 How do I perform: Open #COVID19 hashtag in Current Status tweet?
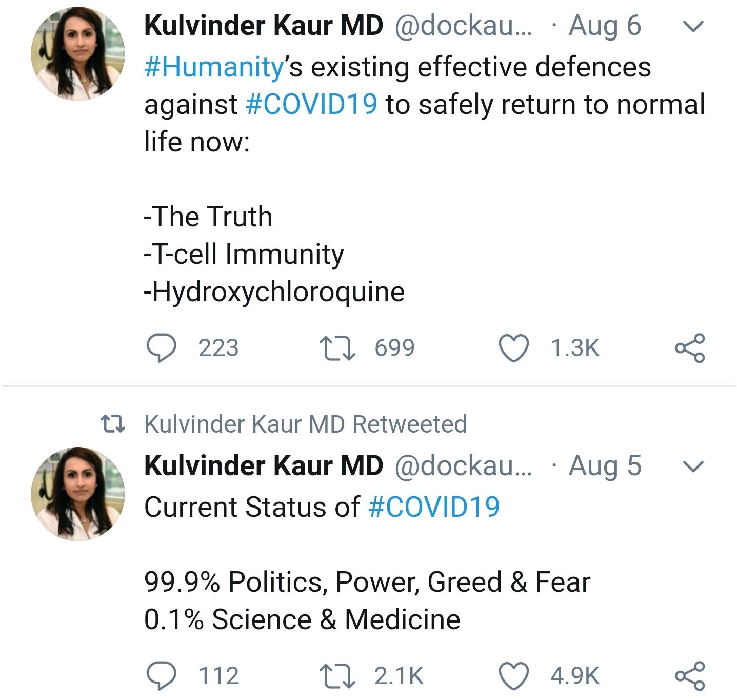[434, 507]
